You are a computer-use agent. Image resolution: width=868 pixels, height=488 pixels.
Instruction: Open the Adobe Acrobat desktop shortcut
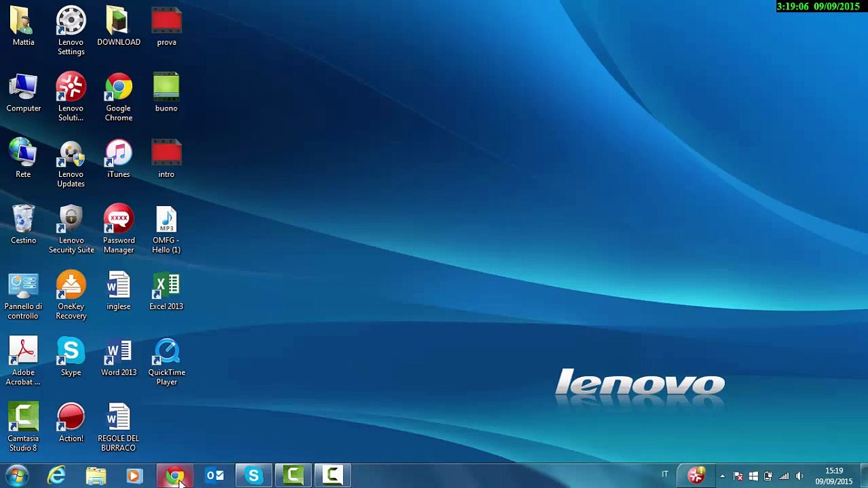tap(23, 361)
